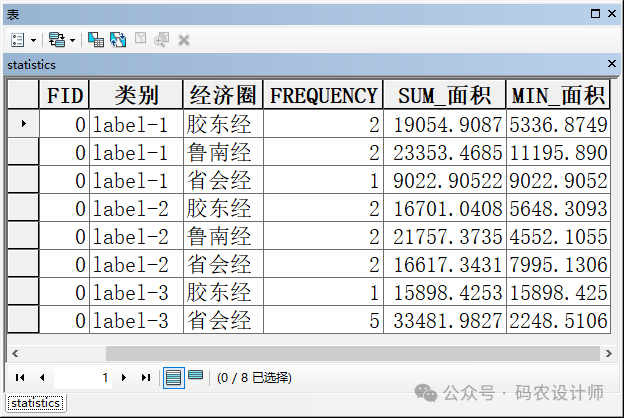This screenshot has width=624, height=418.
Task: Click Select By Attributes icon
Action: [96, 40]
